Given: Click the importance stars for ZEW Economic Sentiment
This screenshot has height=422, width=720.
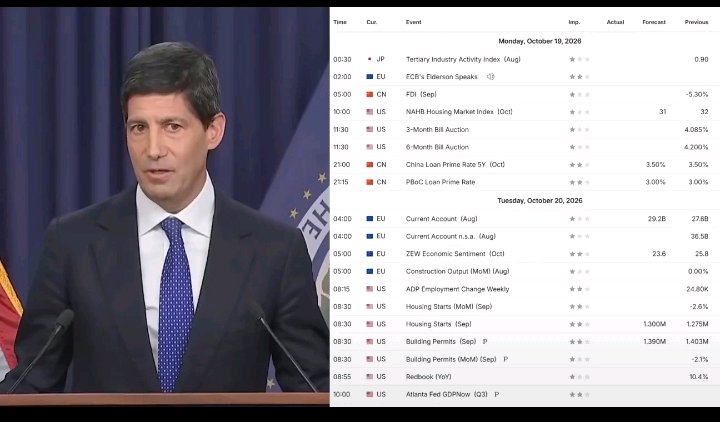Looking at the screenshot, I should click(579, 253).
